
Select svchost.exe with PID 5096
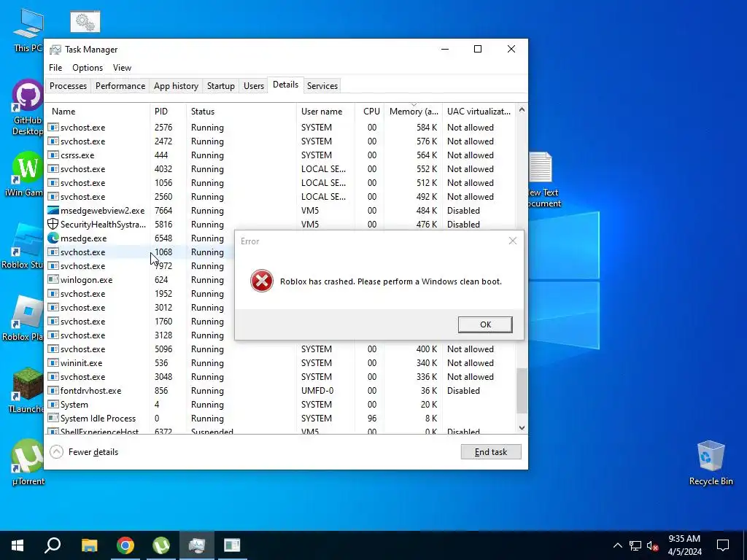[281, 349]
